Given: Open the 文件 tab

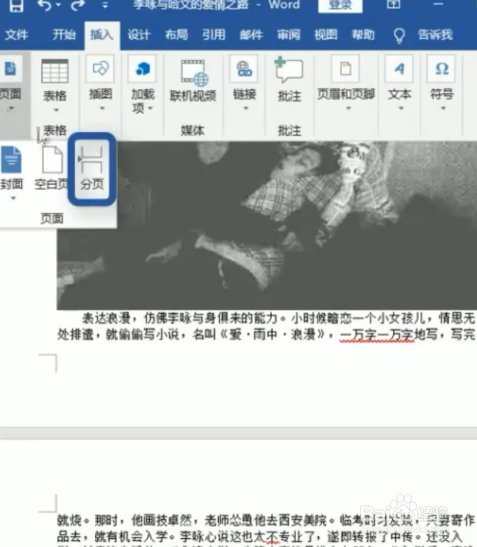Looking at the screenshot, I should tap(16, 35).
